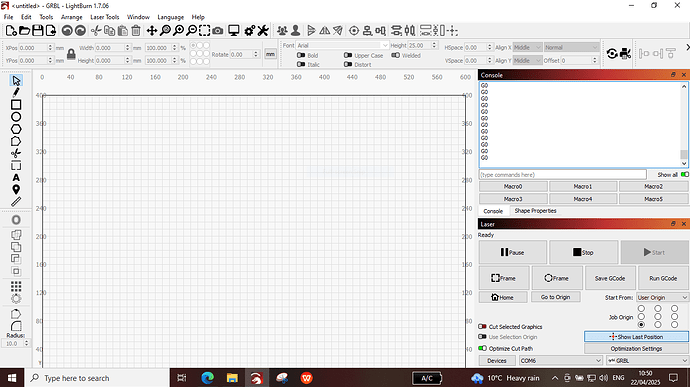Open the Grid Array tool

16,287
